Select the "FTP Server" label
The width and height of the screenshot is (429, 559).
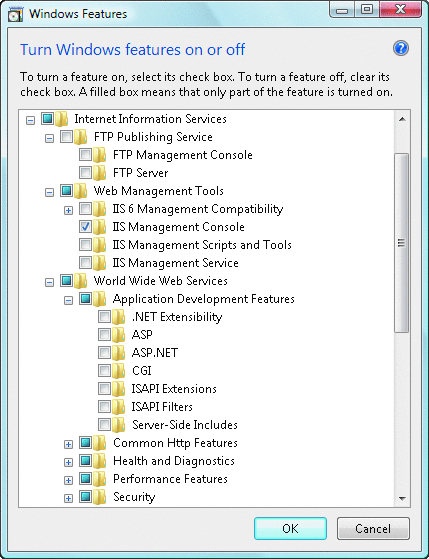[x=141, y=173]
